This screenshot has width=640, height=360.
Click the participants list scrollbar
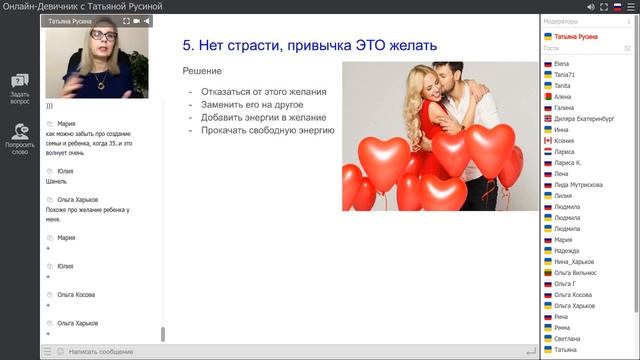(x=636, y=163)
